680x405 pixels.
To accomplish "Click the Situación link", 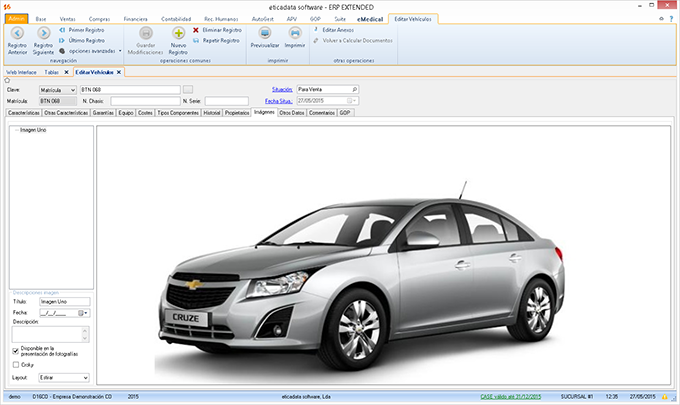I will 281,90.
